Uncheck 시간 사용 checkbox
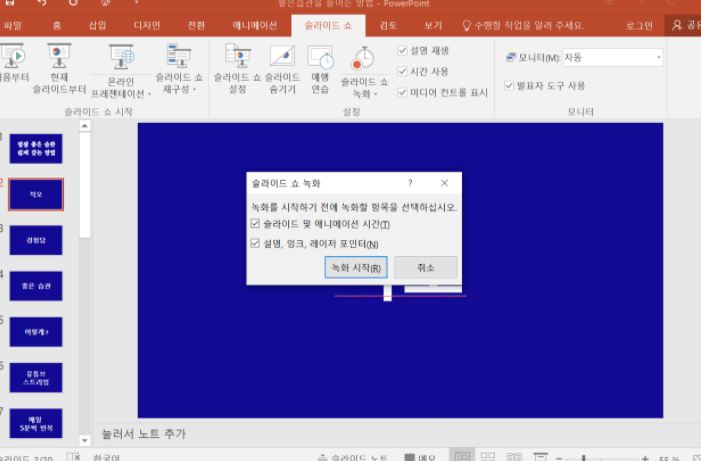 402,72
